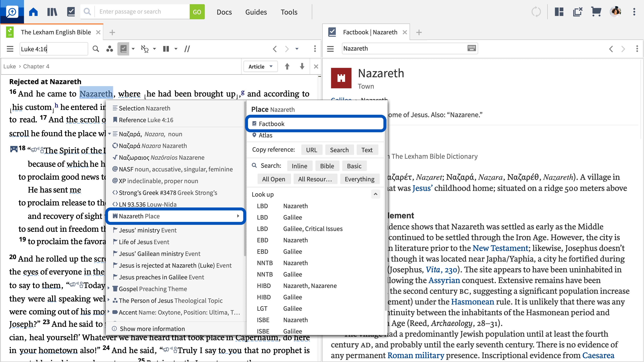Image resolution: width=644 pixels, height=362 pixels.
Task: Open Factbook panel hamburger menu
Action: [x=331, y=49]
